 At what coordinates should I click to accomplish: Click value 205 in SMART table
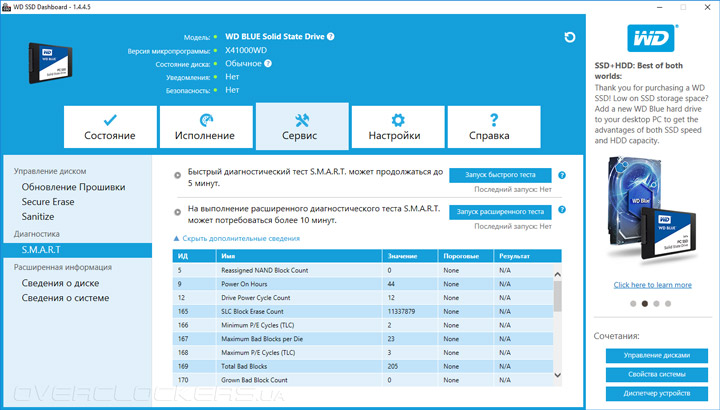point(393,366)
